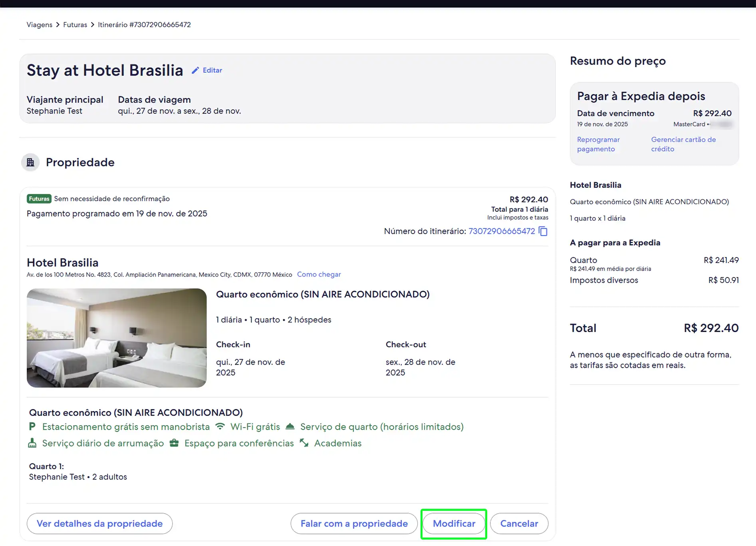Screen dimensions: 756x546
Task: Click the Stay at Hotel Brasilia heading
Action: point(105,70)
